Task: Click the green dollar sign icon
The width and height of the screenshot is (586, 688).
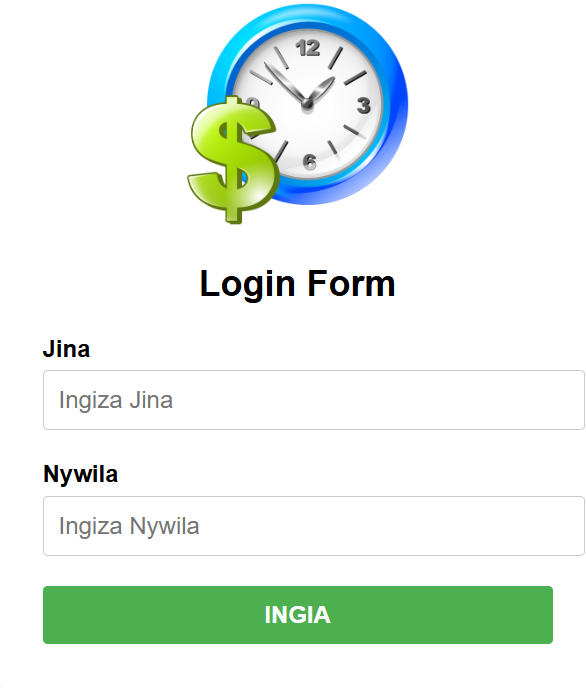Action: [x=232, y=160]
